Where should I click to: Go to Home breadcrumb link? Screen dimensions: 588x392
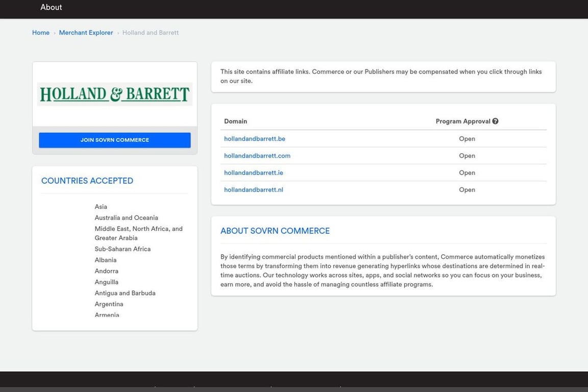(x=40, y=33)
